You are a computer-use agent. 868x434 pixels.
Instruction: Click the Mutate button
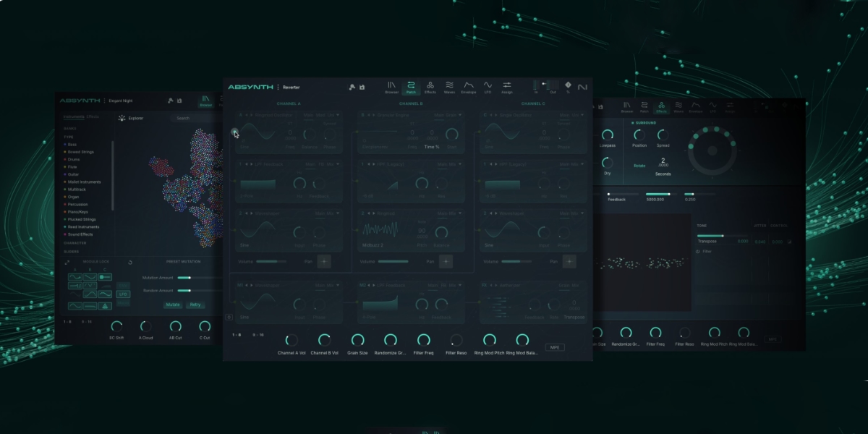tap(172, 305)
